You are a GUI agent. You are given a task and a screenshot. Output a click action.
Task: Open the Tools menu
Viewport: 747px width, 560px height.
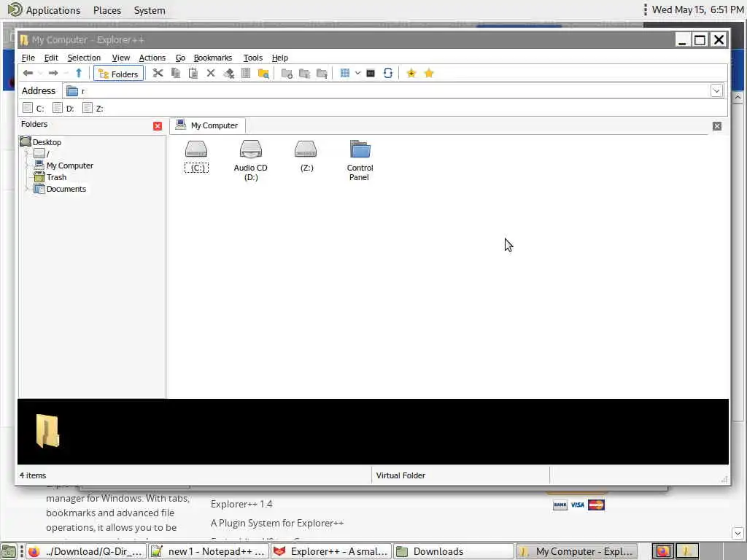point(252,58)
